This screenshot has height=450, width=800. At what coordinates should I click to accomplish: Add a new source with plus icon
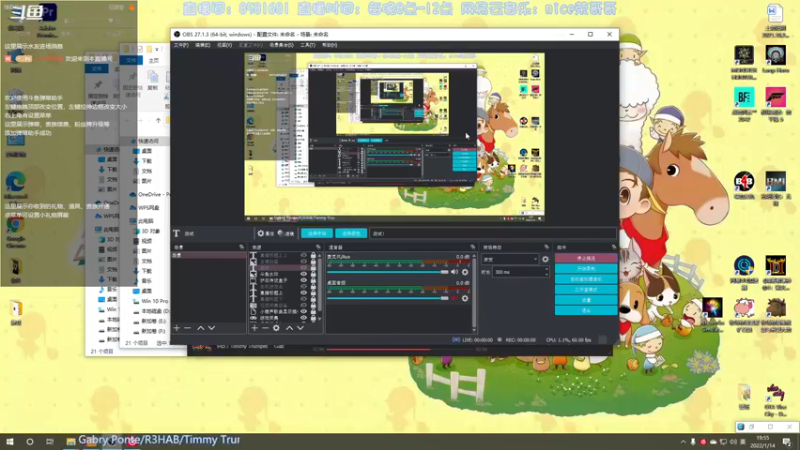[255, 328]
